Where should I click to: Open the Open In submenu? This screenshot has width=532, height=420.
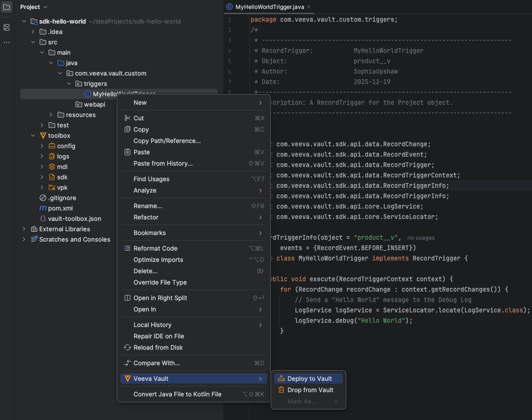click(x=194, y=310)
